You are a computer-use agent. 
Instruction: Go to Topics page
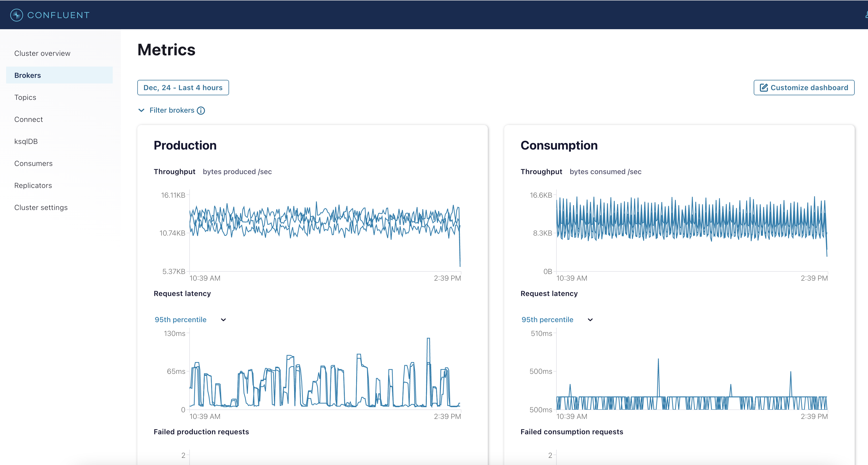tap(25, 97)
